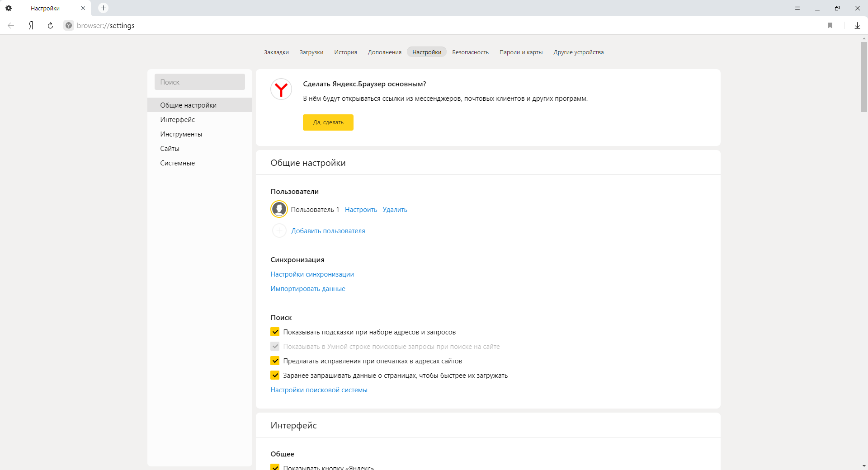Open Yandex home via the Я icon
Image resolution: width=868 pixels, height=470 pixels.
(x=31, y=26)
